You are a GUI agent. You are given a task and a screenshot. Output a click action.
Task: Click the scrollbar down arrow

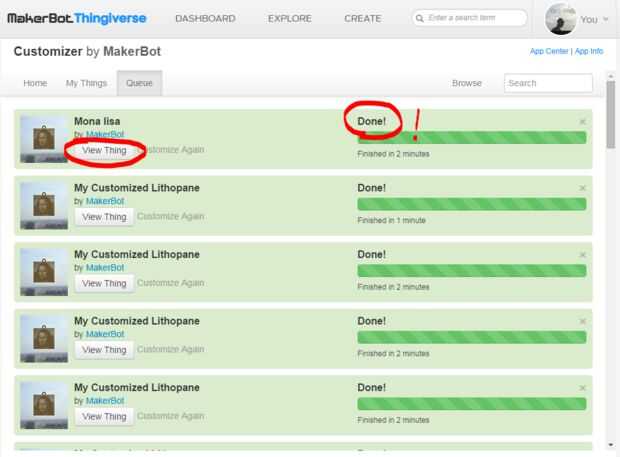click(611, 445)
